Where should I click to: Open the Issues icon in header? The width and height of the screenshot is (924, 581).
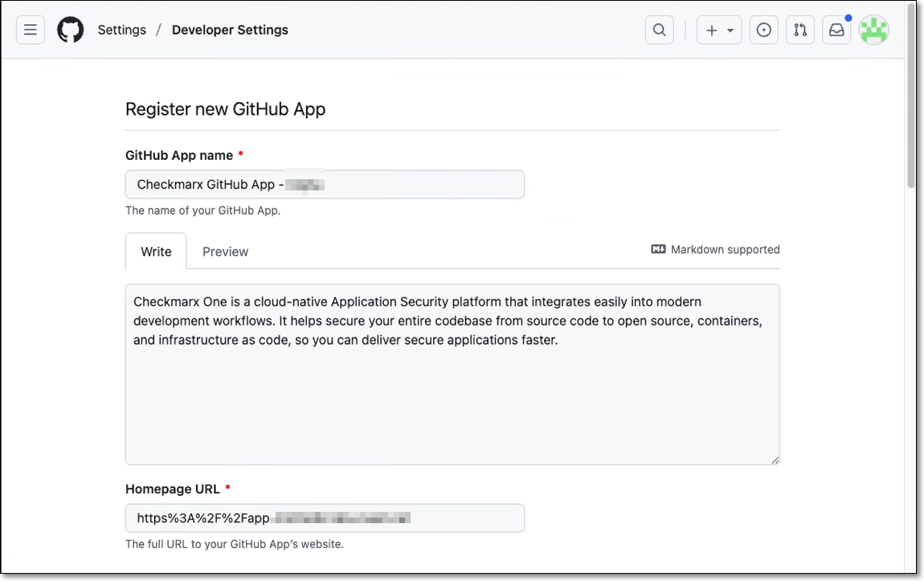click(763, 31)
